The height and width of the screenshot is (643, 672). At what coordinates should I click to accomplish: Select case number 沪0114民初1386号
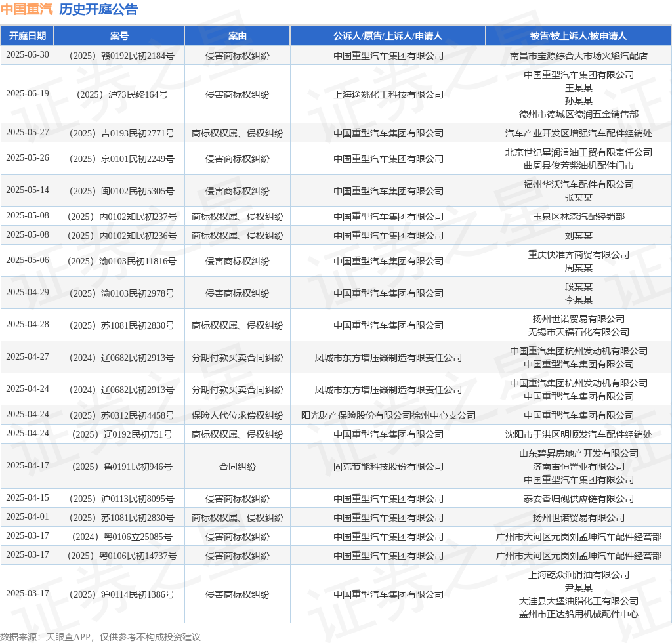(121, 594)
